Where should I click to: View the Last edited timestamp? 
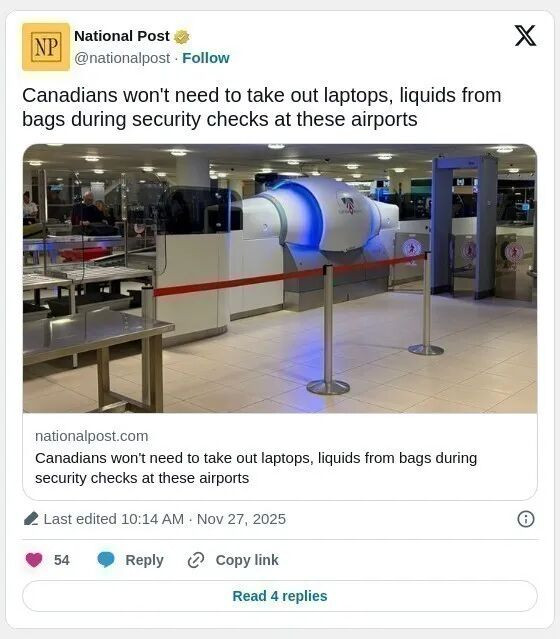click(x=165, y=519)
